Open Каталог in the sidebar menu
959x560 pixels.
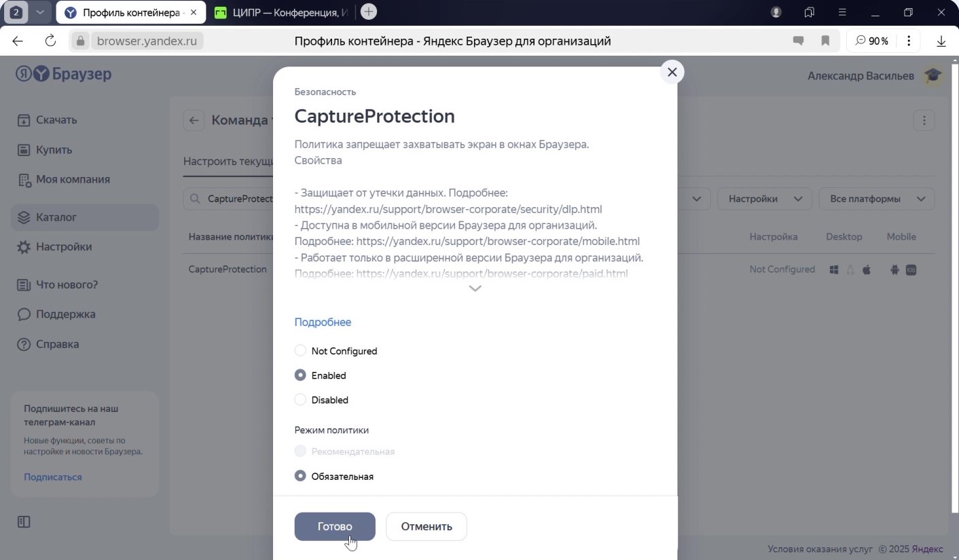point(56,217)
